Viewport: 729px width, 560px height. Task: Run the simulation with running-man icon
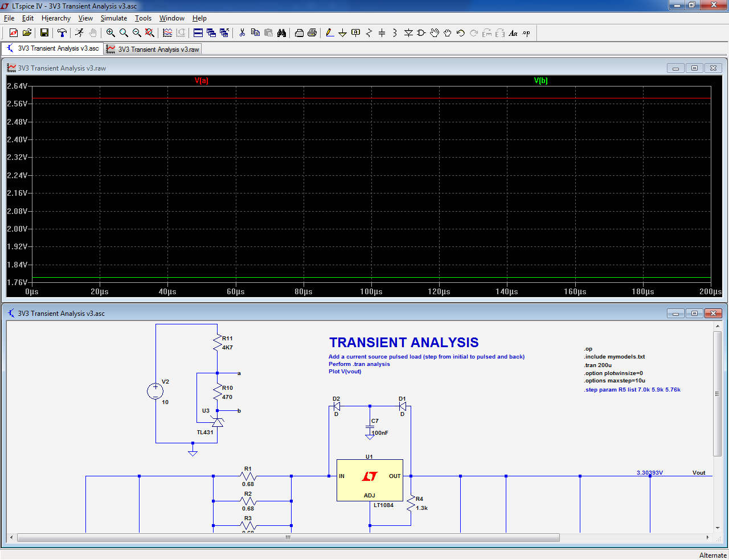(80, 33)
